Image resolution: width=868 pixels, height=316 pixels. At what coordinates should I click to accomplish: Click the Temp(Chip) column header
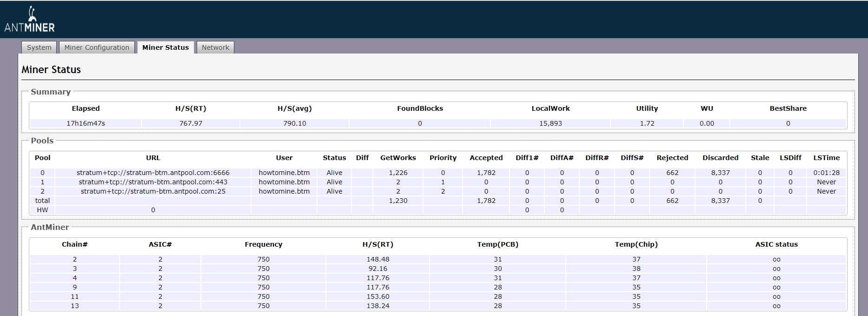(x=636, y=244)
